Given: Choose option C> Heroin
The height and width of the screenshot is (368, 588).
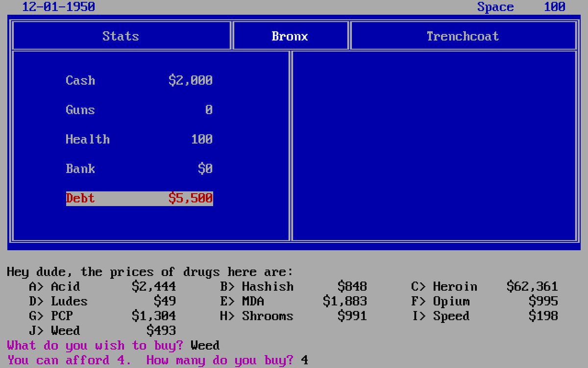Looking at the screenshot, I should tap(444, 287).
